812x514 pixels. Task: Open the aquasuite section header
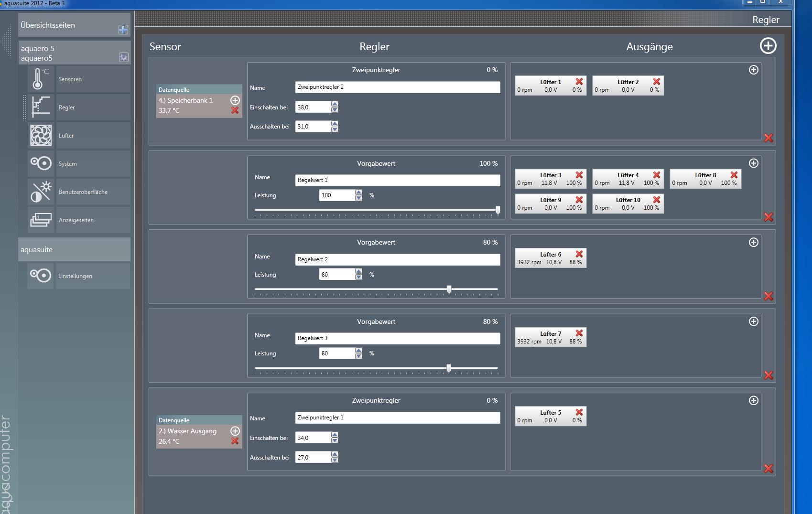74,249
